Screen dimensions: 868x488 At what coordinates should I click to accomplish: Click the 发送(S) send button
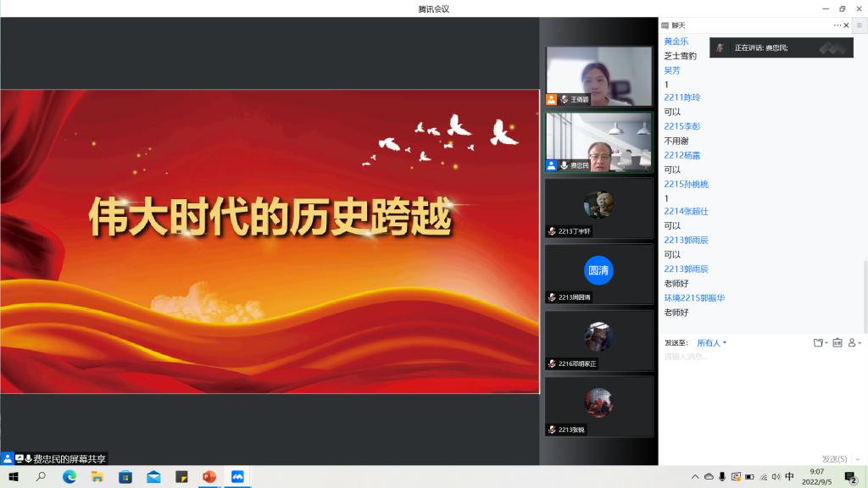[834, 458]
